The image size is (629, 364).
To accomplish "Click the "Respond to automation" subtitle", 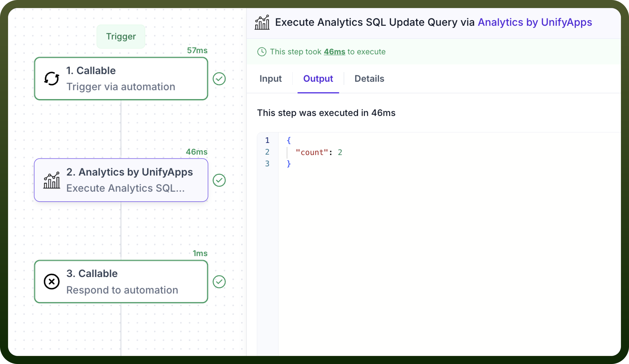I will point(122,290).
